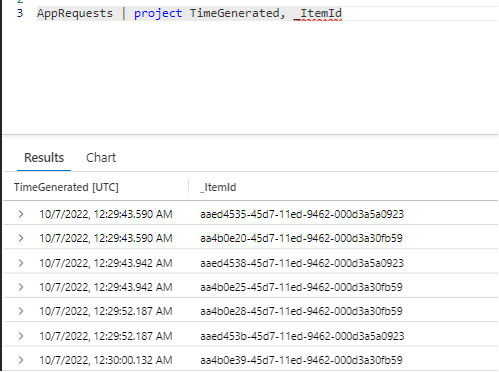Select the Results tab

pos(44,158)
